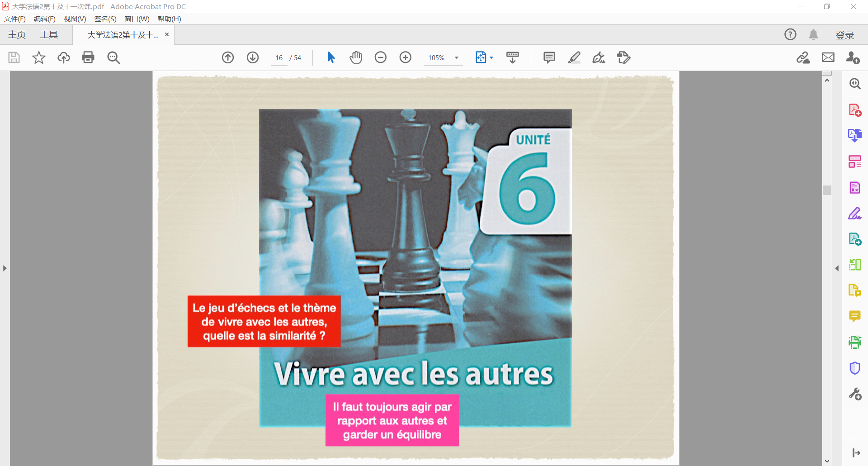Collapse the right tools pane with the bottom arrow
Image resolution: width=868 pixels, height=466 pixels.
[x=856, y=453]
